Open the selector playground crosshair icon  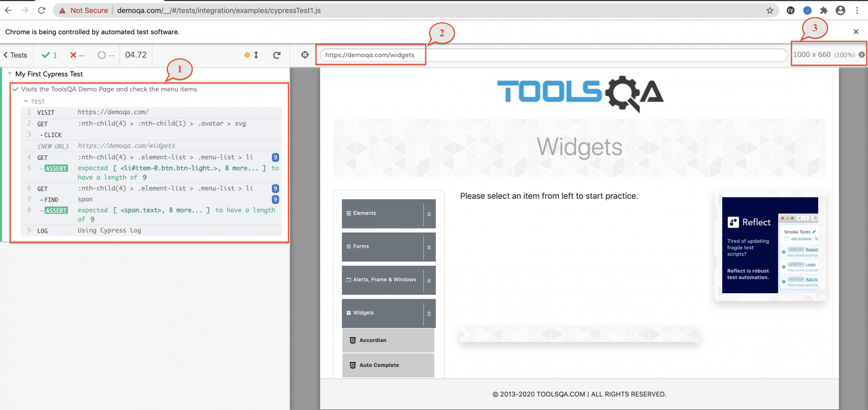305,55
